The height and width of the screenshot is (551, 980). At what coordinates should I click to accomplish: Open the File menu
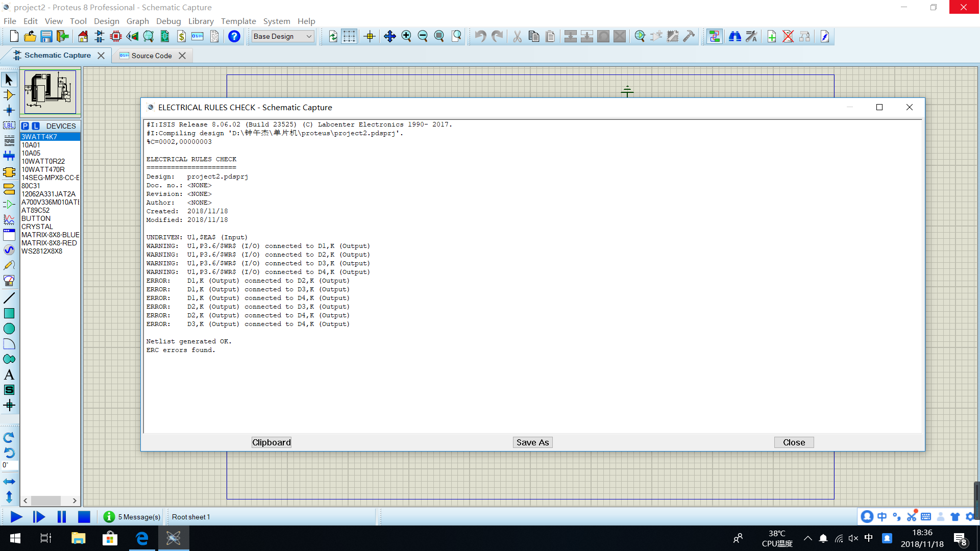click(x=10, y=21)
